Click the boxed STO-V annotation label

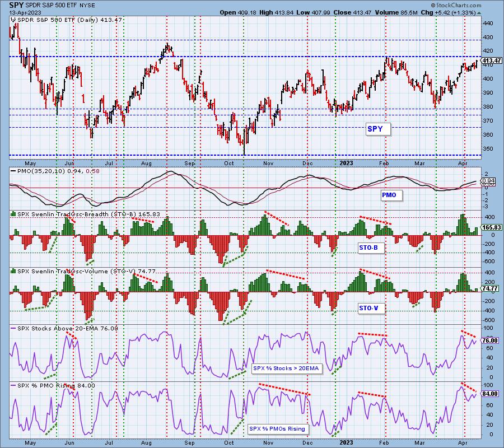371,308
